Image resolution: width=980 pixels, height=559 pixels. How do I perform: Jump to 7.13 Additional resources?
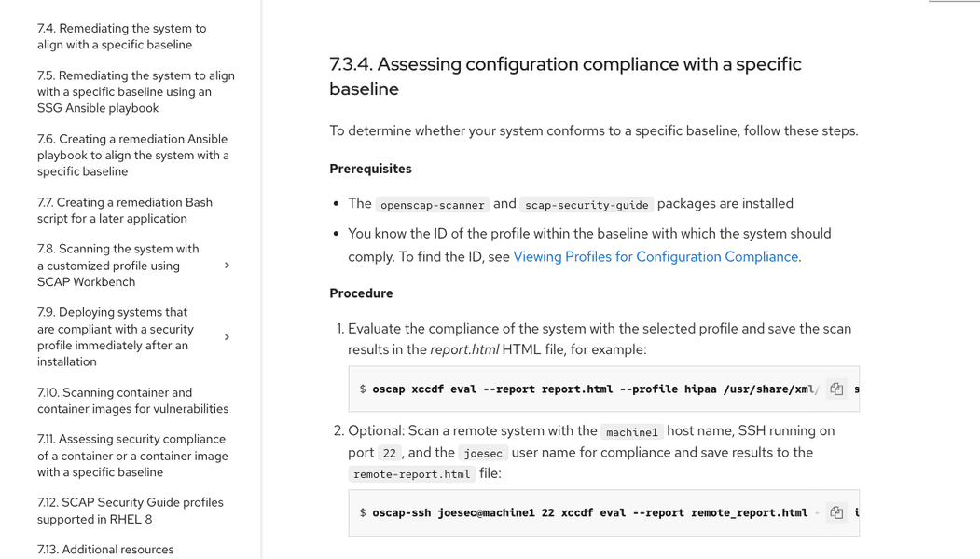[x=105, y=550]
